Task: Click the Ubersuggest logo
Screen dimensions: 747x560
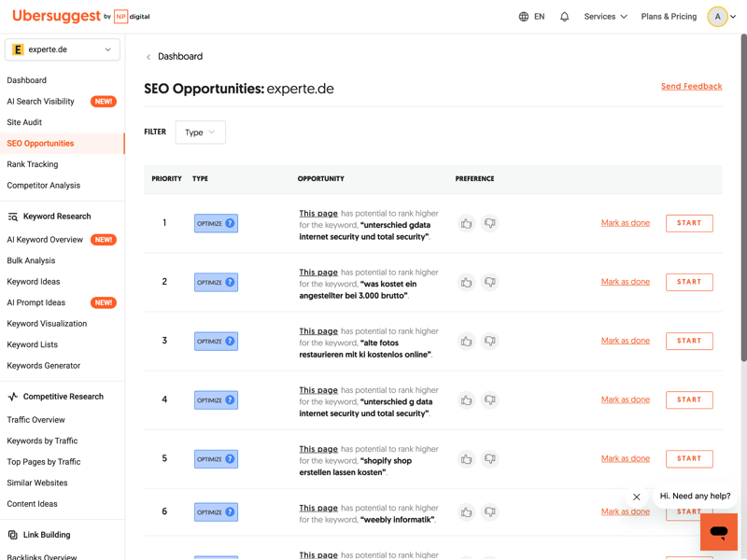Action: (x=56, y=16)
